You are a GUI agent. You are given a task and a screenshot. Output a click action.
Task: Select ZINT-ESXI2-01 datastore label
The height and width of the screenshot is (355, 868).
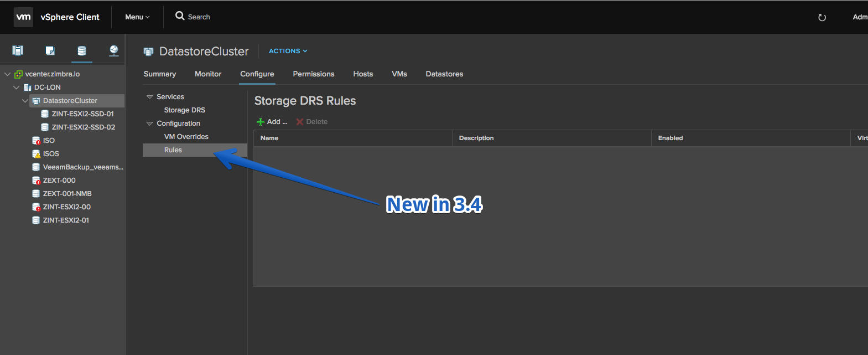(x=66, y=220)
